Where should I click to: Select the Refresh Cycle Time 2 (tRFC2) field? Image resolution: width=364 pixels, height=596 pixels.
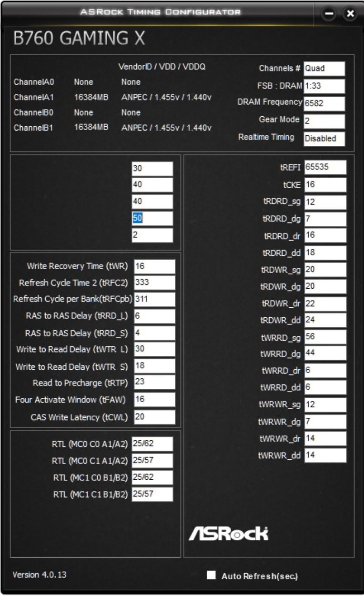pyautogui.click(x=154, y=283)
